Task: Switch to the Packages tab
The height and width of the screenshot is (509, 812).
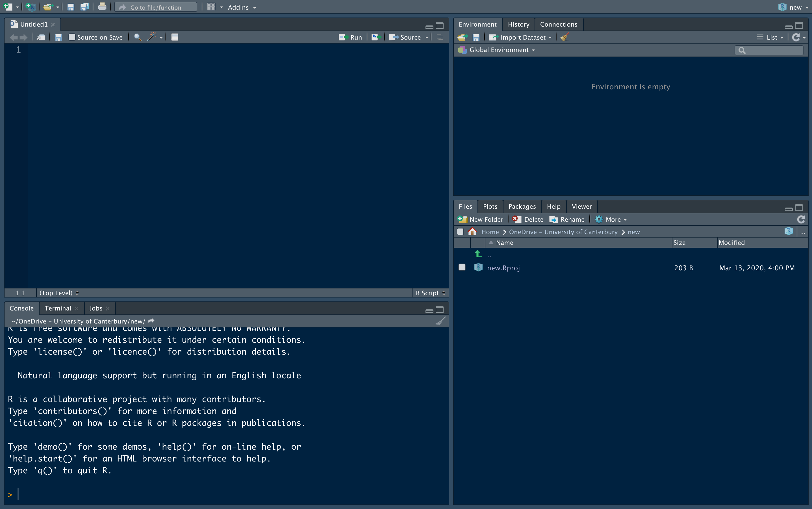Action: 522,206
